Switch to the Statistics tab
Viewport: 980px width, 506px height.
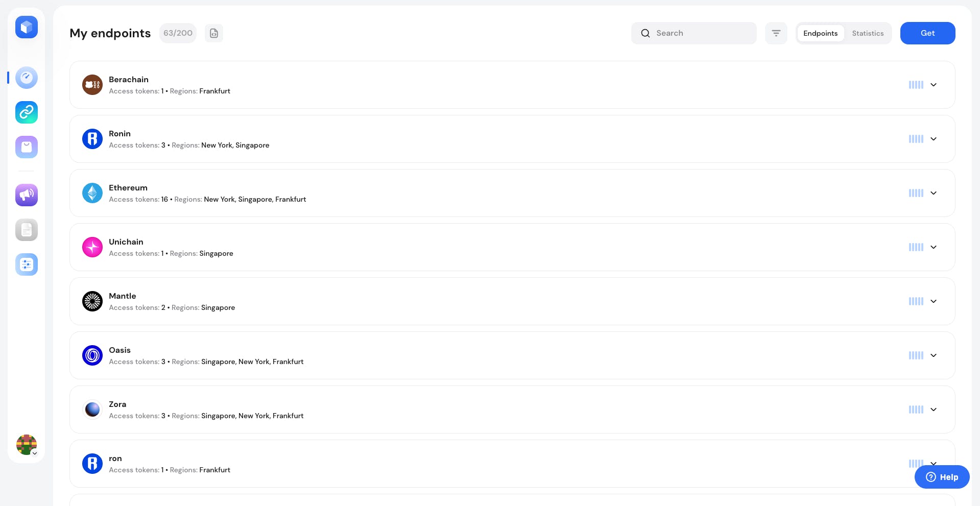coord(868,33)
